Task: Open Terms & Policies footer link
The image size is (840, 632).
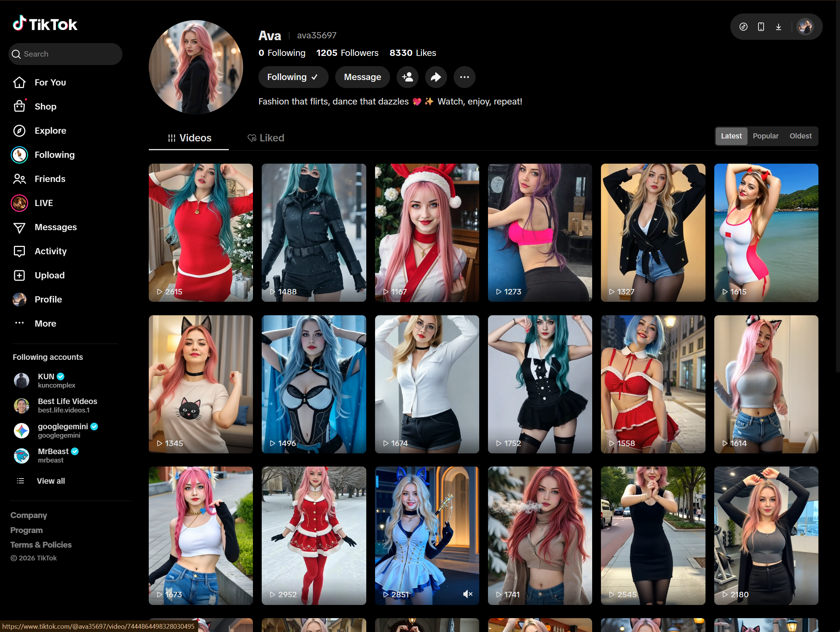Action: 41,545
